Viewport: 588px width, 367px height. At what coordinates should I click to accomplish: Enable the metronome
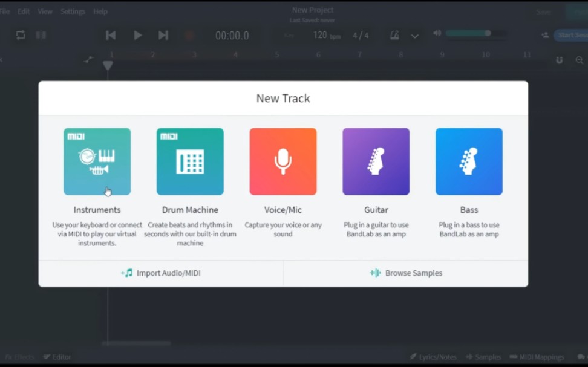click(395, 35)
